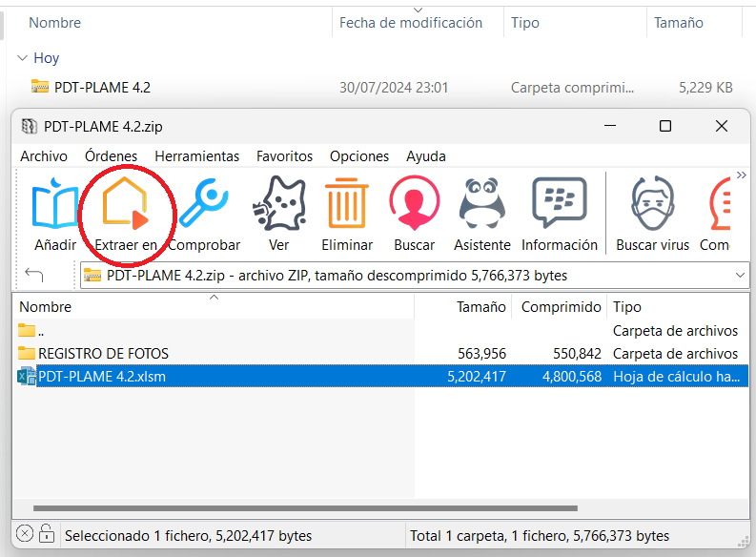
Task: Maximize the PDT-PLAME 4.2.zip window
Action: coord(665,126)
